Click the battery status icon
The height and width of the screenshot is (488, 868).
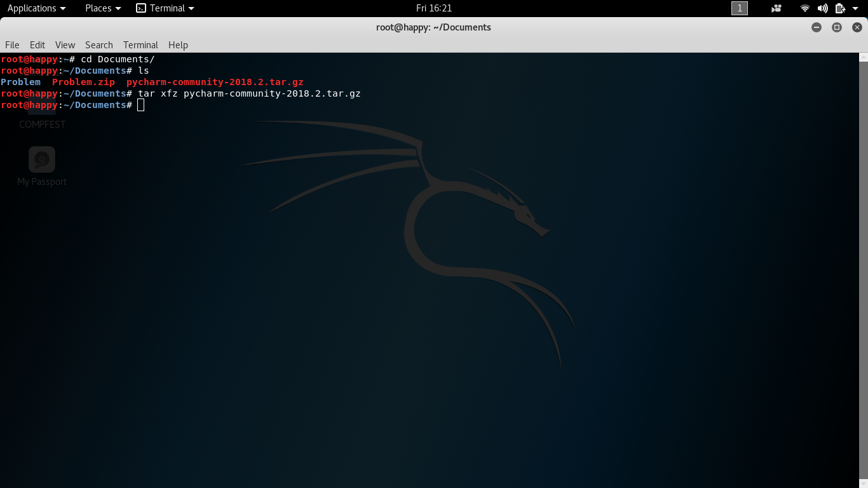pyautogui.click(x=841, y=8)
